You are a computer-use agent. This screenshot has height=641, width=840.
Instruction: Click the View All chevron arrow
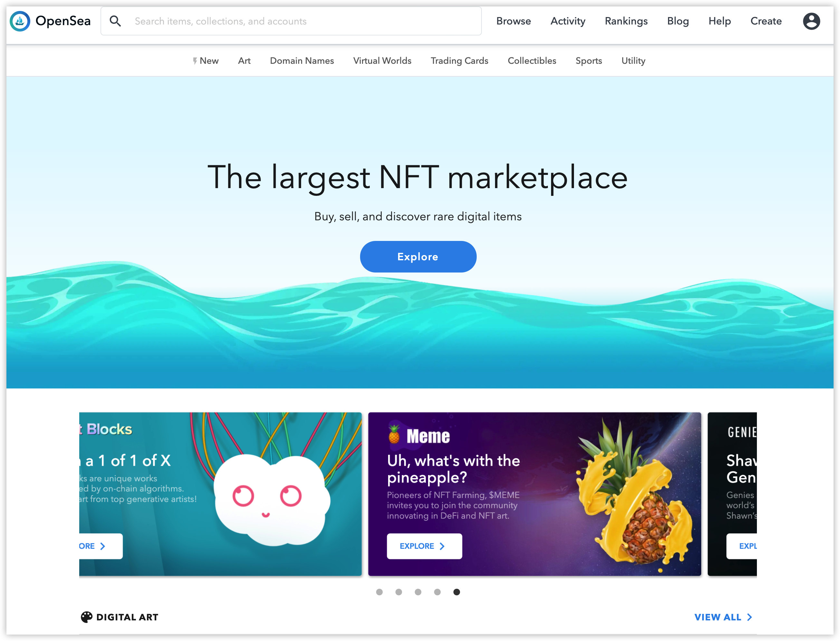pos(749,617)
